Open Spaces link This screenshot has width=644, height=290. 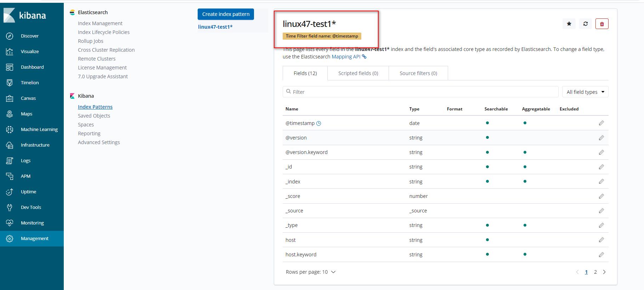tap(86, 125)
